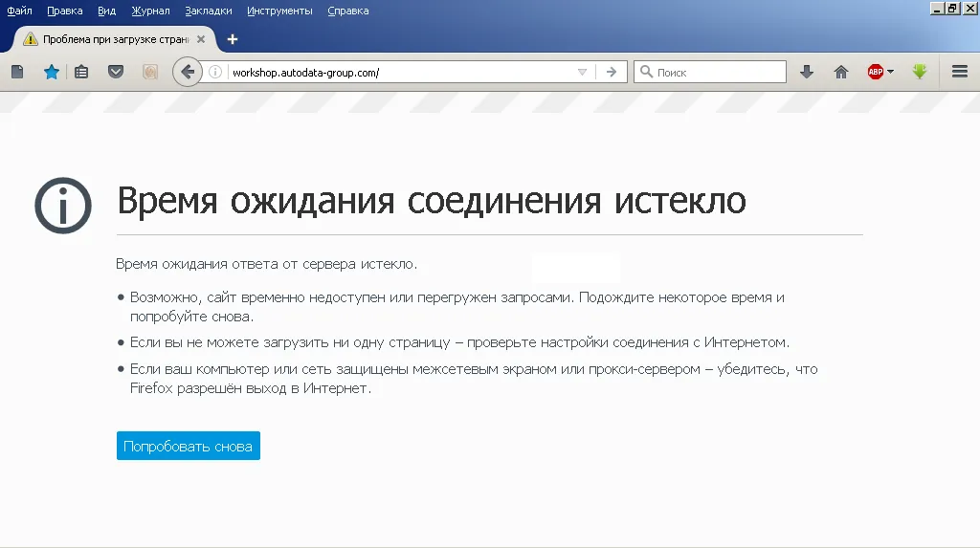Open the Инструменты menu
This screenshot has width=980, height=548.
point(279,11)
